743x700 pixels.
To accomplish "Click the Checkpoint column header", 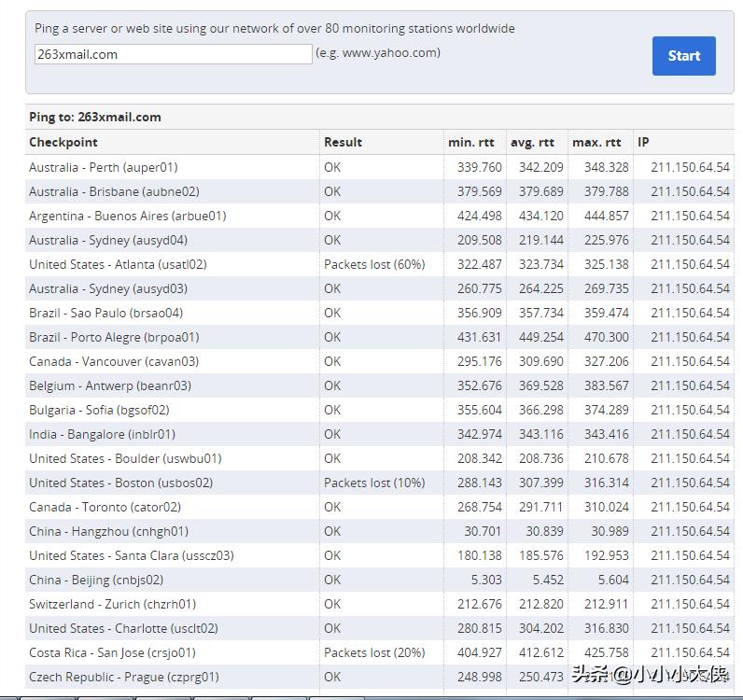I will 63,142.
